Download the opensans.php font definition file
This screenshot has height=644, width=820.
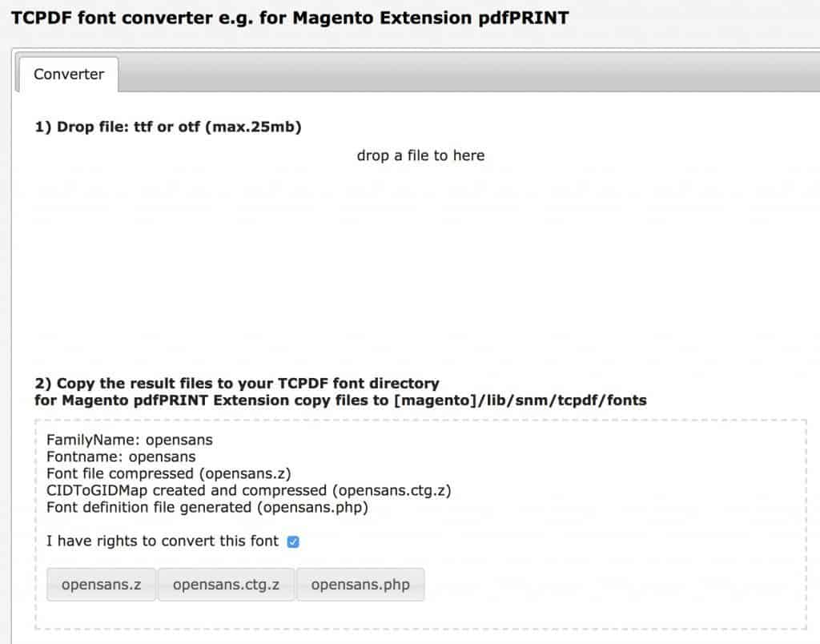(361, 585)
